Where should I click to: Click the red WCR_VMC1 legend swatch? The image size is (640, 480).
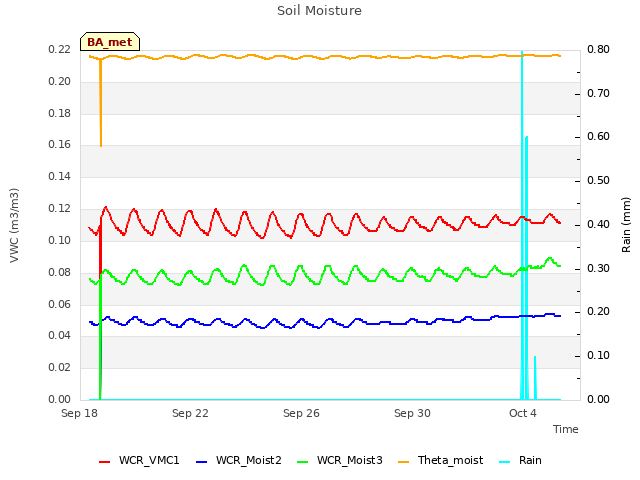[x=104, y=462]
